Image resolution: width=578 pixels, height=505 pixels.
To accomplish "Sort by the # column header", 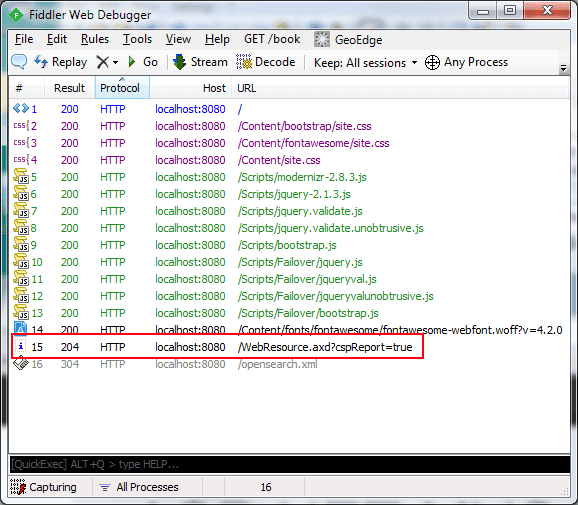I will click(27, 88).
